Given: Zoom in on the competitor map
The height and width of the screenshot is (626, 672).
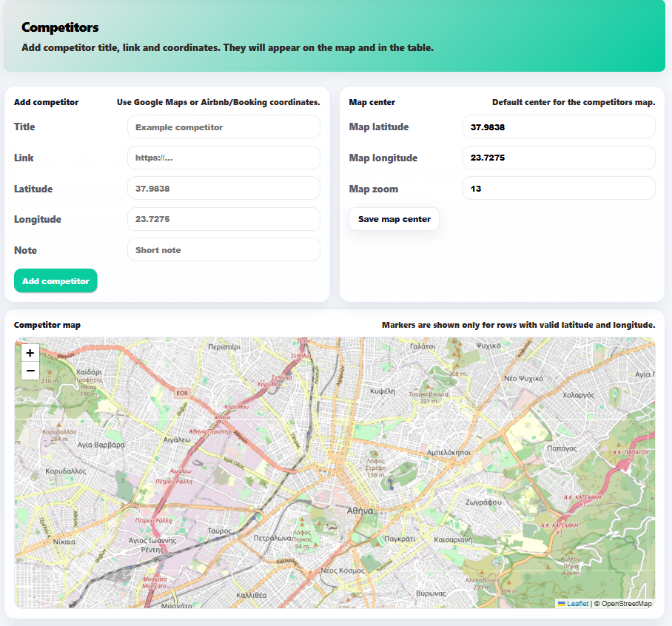Looking at the screenshot, I should pyautogui.click(x=30, y=353).
